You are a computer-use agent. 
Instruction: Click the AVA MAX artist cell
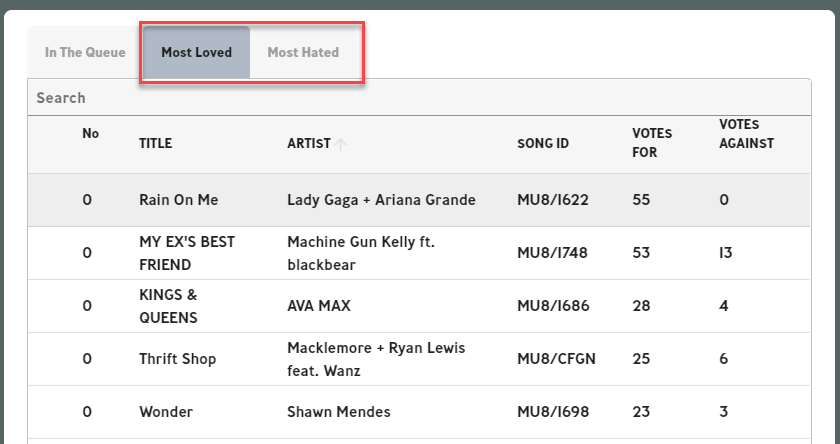319,306
